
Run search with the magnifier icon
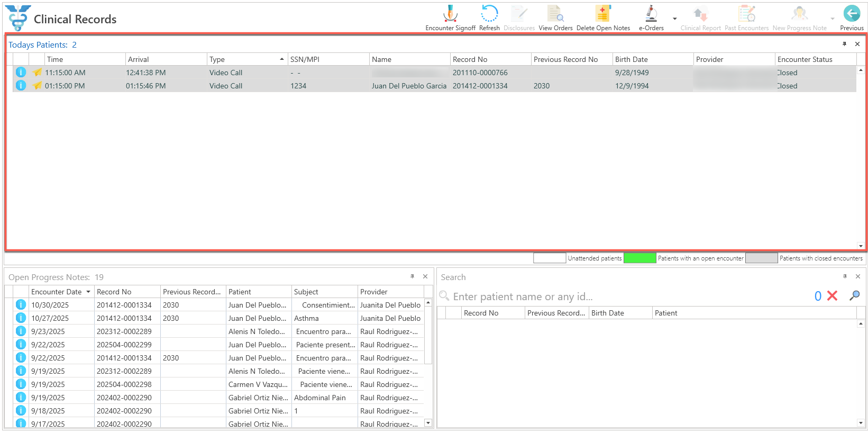[x=854, y=296]
